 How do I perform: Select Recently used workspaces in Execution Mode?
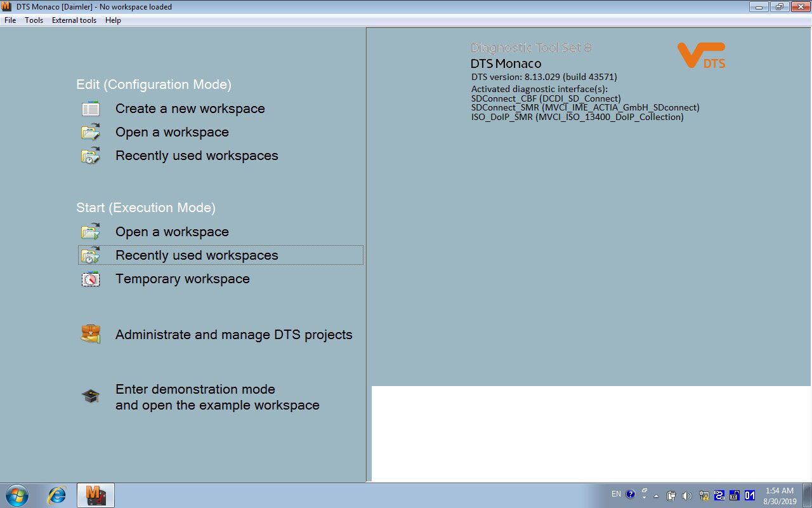(197, 255)
